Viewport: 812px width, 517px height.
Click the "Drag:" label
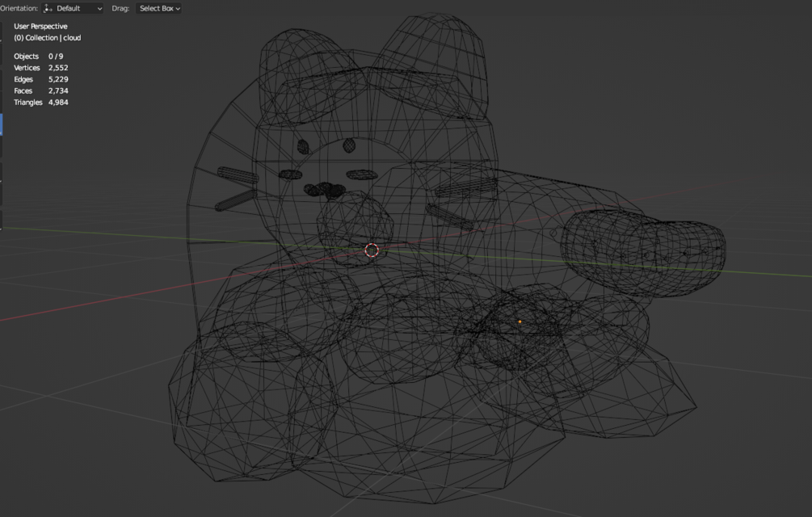pos(120,8)
